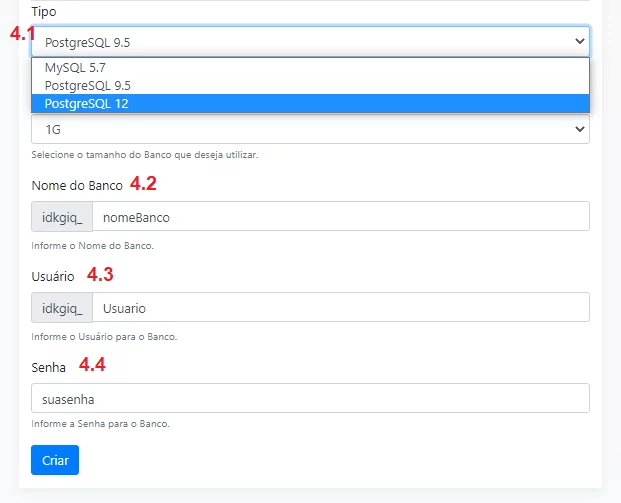
Task: Click the chevron arrow on the 1G select
Action: tap(580, 129)
